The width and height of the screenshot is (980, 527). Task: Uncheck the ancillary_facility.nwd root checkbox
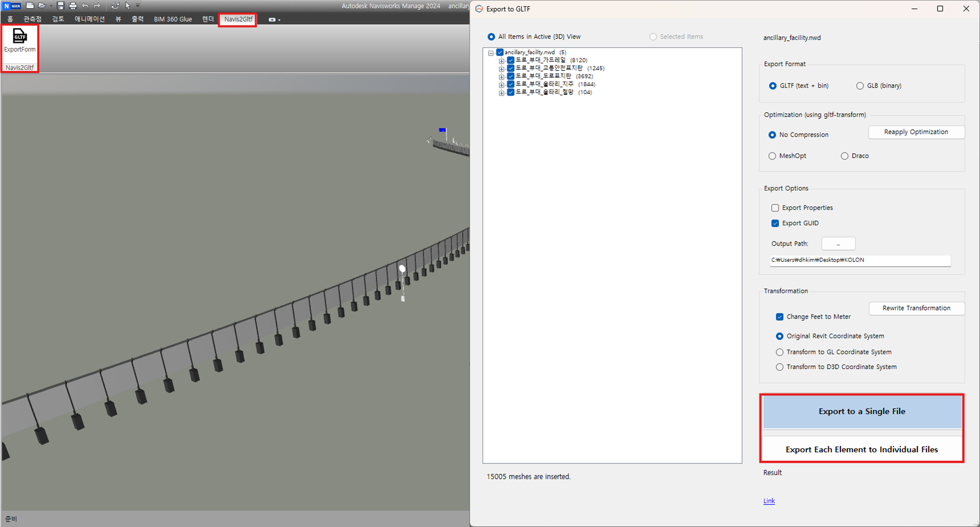coord(500,52)
